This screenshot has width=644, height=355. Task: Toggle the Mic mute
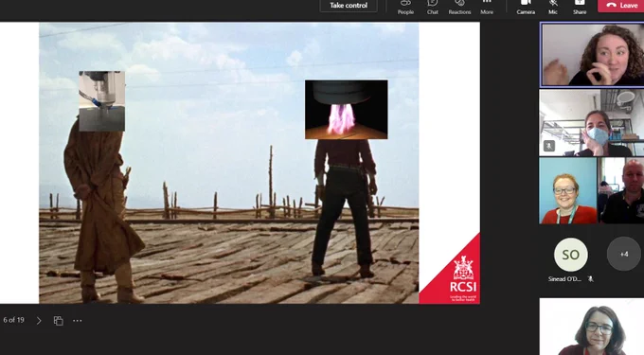[x=553, y=8]
